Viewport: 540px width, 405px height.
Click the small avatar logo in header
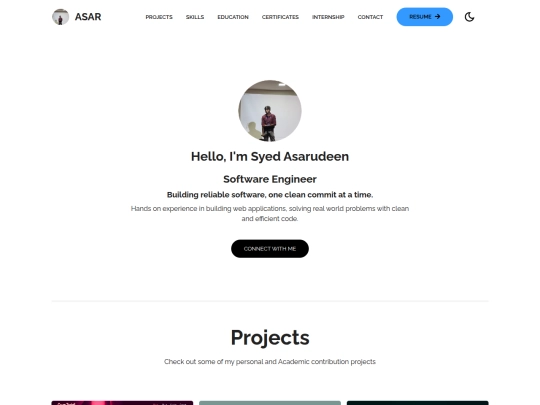click(x=60, y=17)
